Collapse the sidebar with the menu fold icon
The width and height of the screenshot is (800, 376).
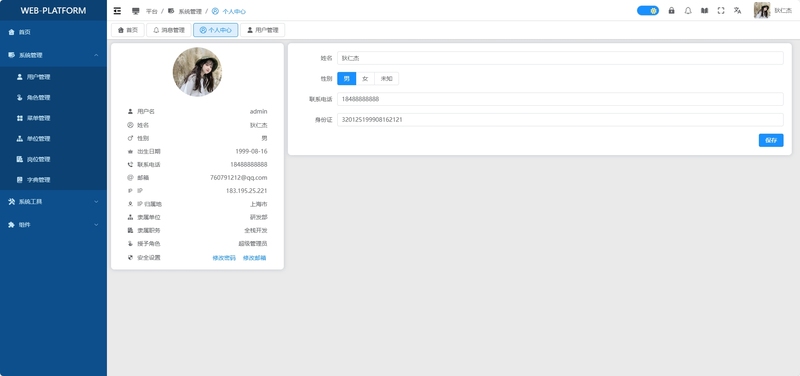[117, 11]
